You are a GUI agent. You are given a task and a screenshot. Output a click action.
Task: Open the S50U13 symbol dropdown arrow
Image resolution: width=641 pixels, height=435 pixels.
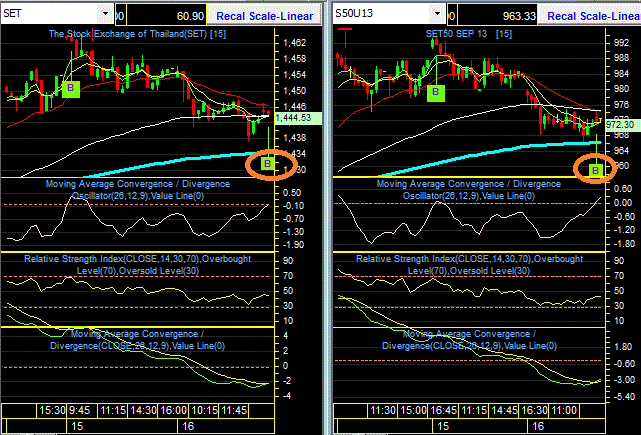(437, 14)
